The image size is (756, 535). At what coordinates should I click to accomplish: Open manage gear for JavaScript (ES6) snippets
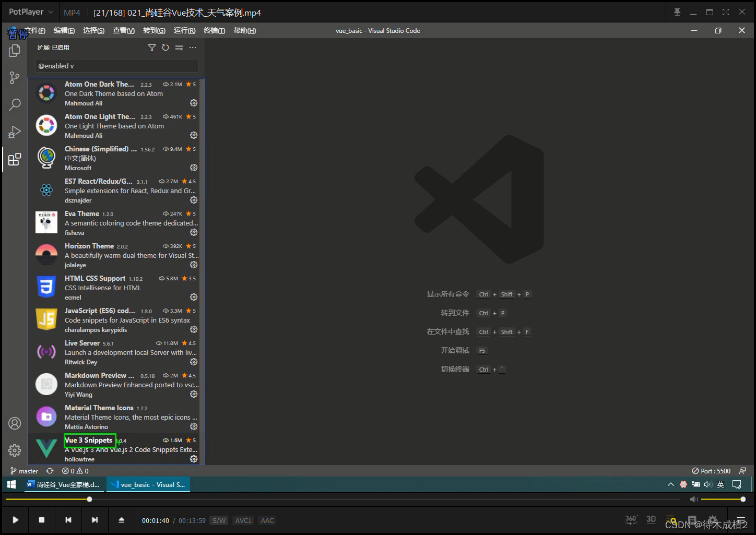[194, 329]
